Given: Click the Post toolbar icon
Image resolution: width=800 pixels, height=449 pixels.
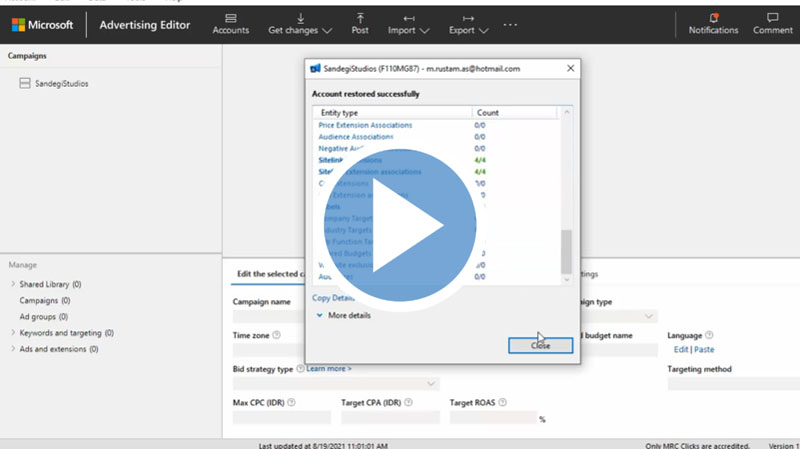Looking at the screenshot, I should [x=360, y=24].
